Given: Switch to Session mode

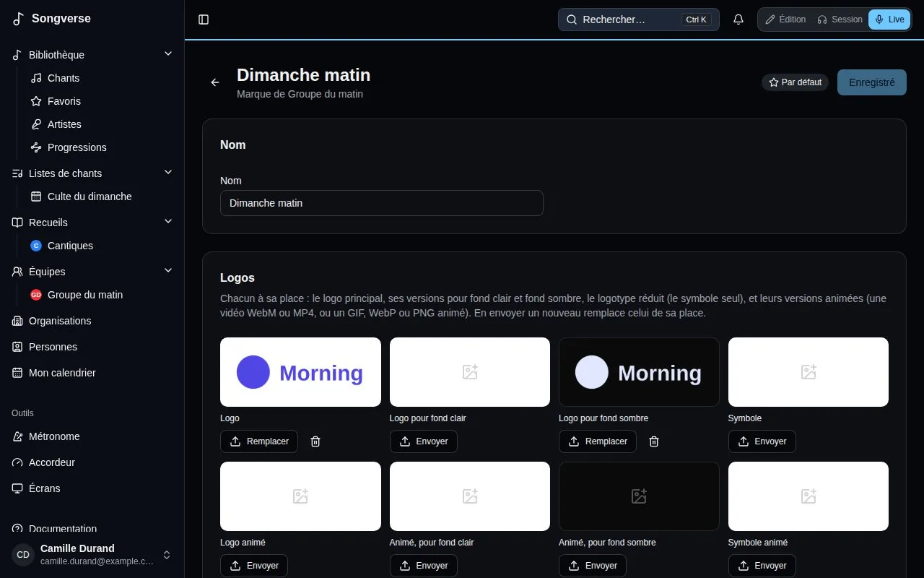Looking at the screenshot, I should 840,20.
